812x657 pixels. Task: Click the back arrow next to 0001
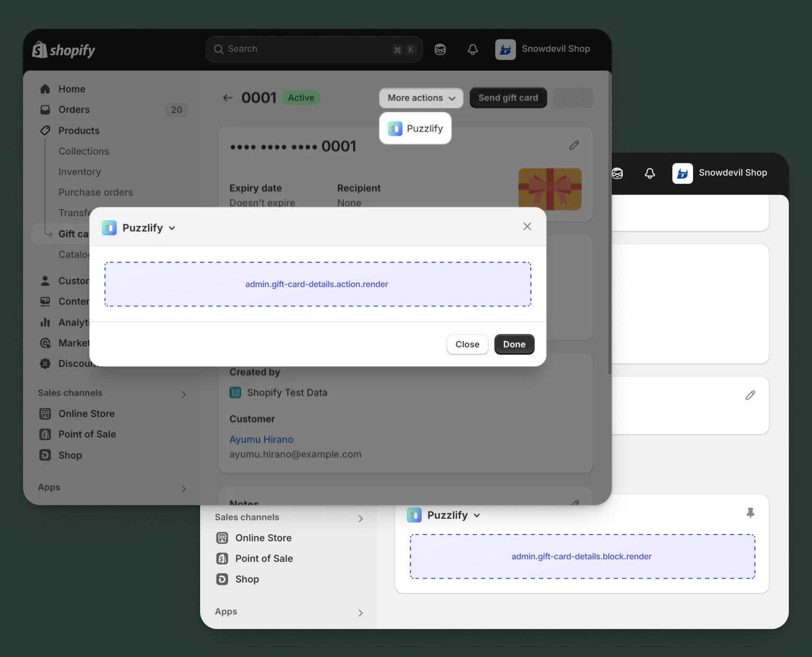coord(228,98)
